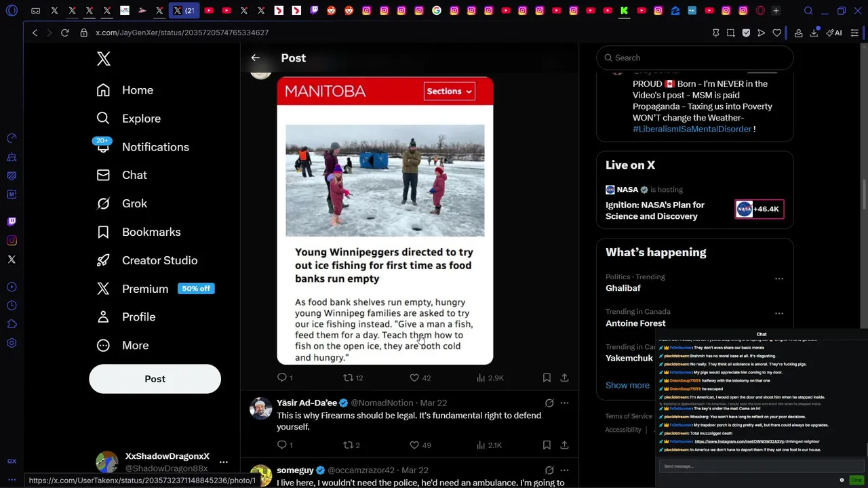Viewport: 868px width, 488px height.
Task: Reply to Yāsir Ad-Da'ee's comment
Action: (x=285, y=445)
